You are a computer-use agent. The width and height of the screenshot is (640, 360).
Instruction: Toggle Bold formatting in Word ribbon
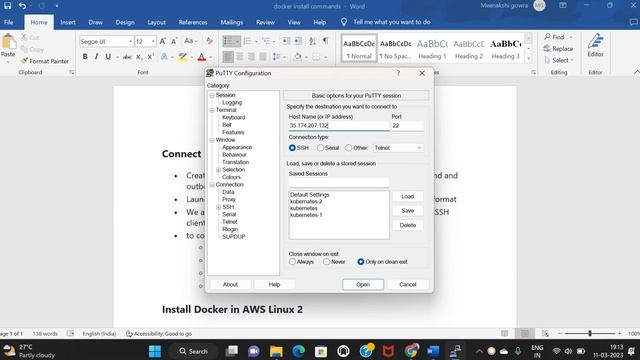pyautogui.click(x=85, y=57)
